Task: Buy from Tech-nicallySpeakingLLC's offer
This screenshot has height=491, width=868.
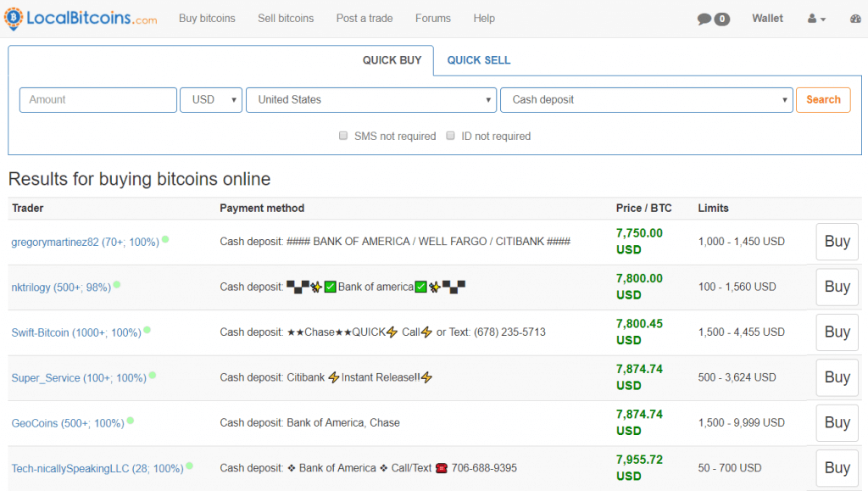Action: [x=837, y=468]
